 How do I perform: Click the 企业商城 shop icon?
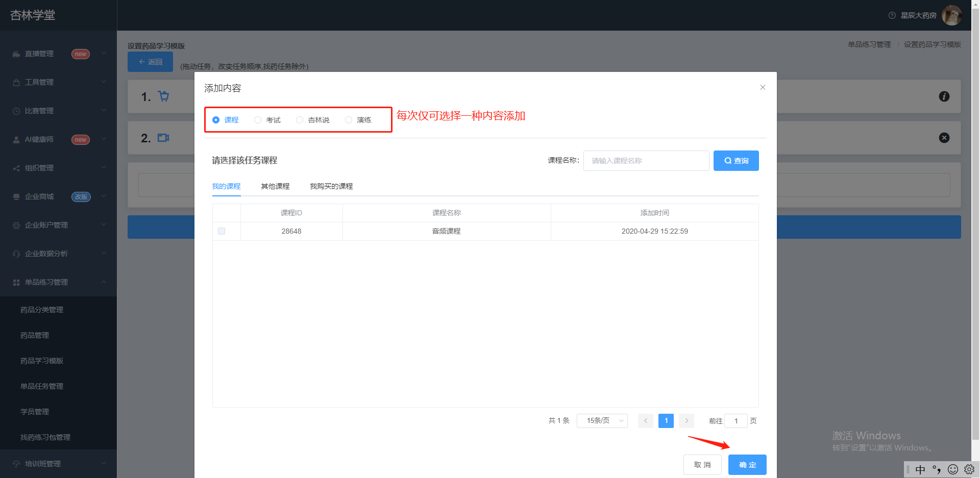(x=16, y=197)
